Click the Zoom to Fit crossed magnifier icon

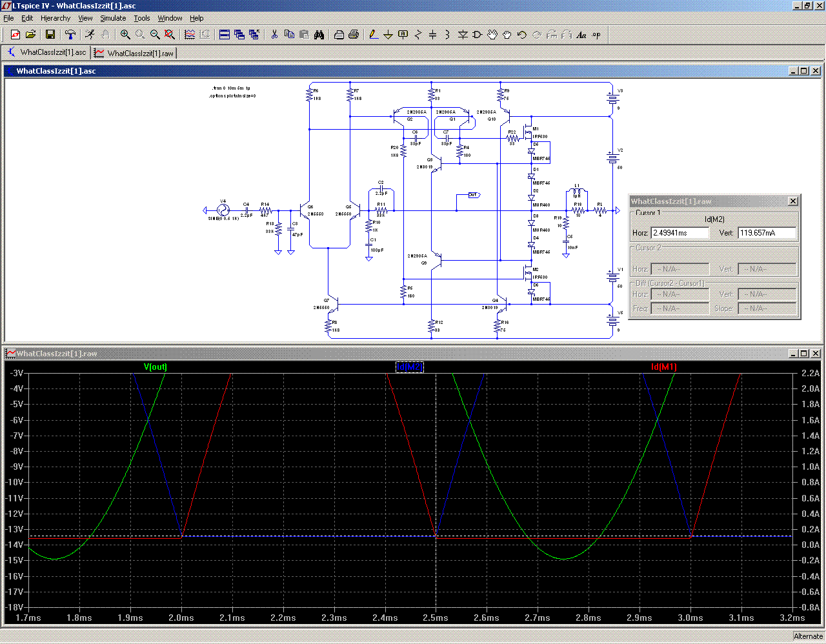click(170, 35)
